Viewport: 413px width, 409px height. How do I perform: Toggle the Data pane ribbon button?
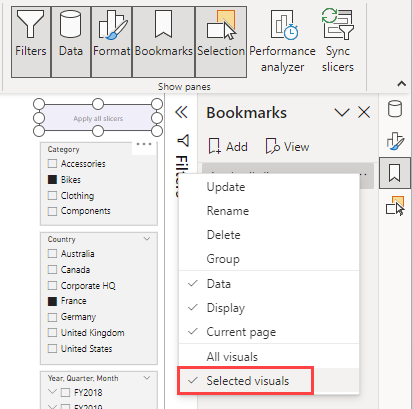71,42
